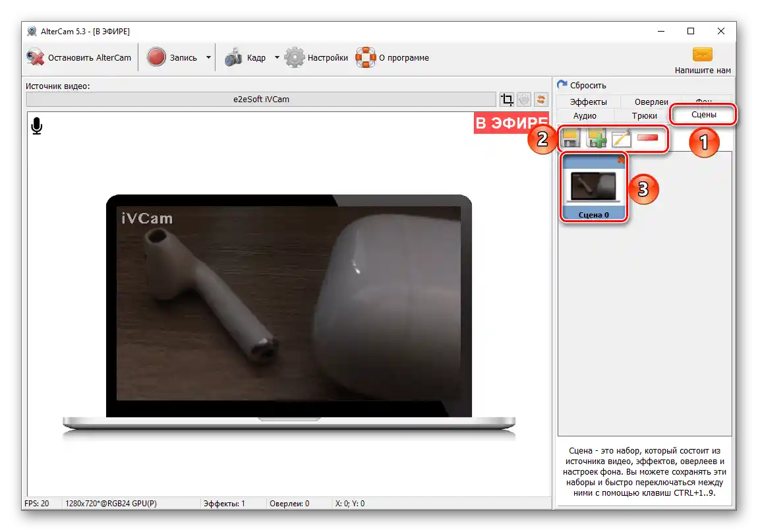The image size is (758, 532).
Task: Open the e2eSoft iVCam video source selector
Action: (x=261, y=99)
